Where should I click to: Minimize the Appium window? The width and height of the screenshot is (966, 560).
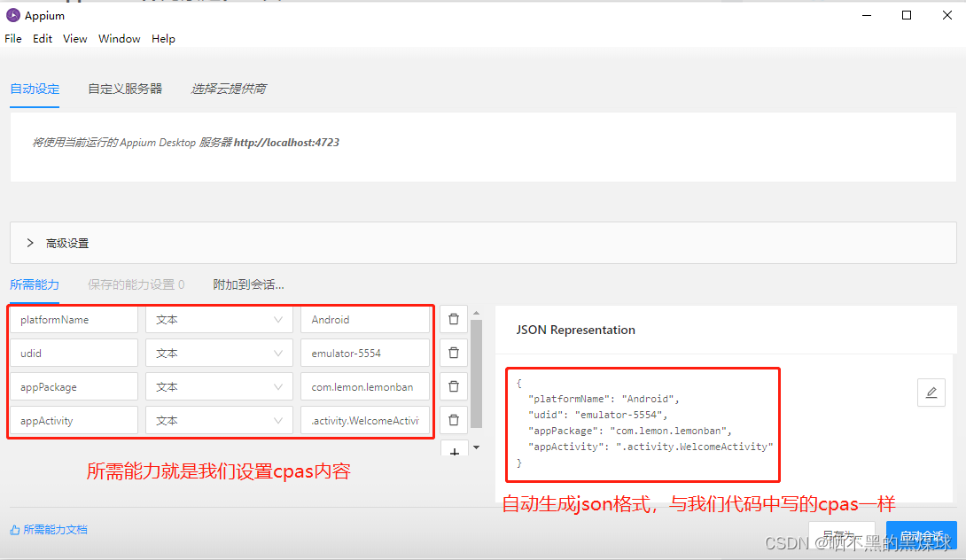(867, 15)
